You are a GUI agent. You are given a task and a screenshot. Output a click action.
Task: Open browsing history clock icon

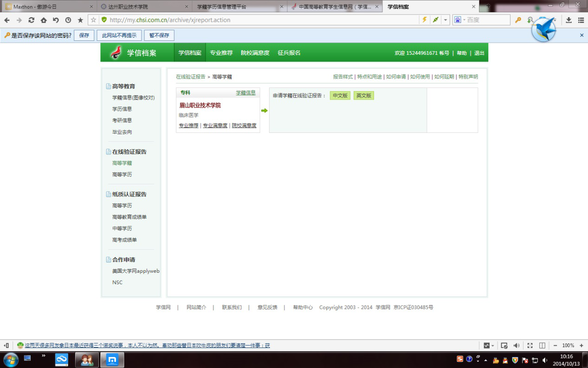pos(68,20)
